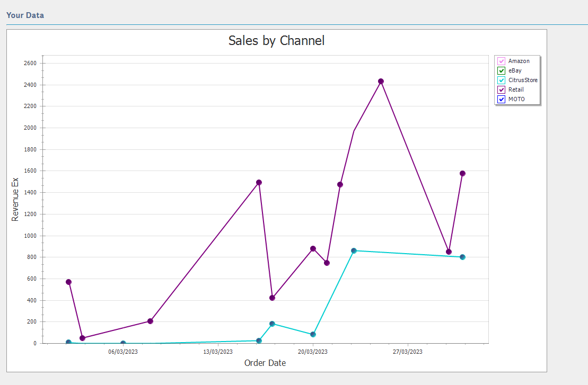Image resolution: width=588 pixels, height=385 pixels.
Task: Toggle the Amazon series checkbox
Action: [501, 61]
